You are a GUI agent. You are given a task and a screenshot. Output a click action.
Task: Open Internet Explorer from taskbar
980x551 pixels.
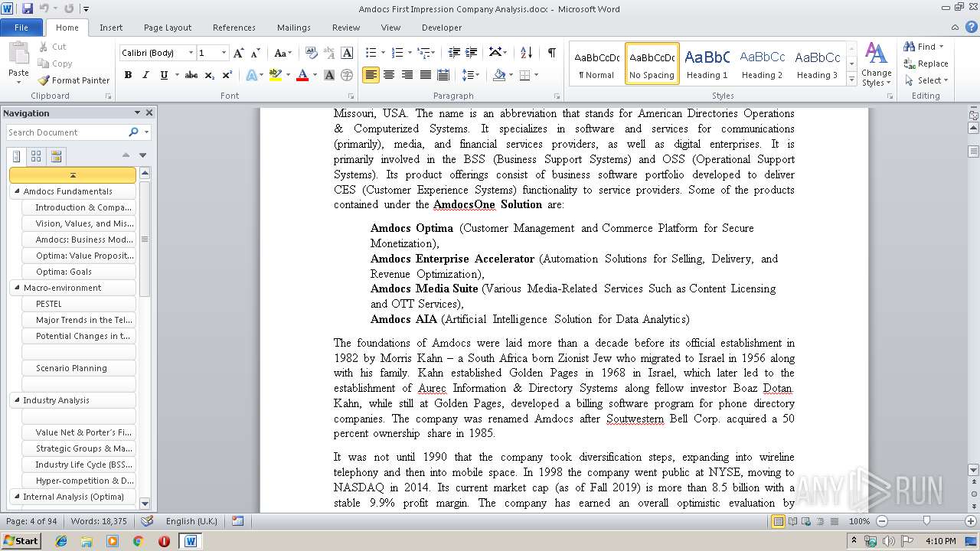click(61, 541)
